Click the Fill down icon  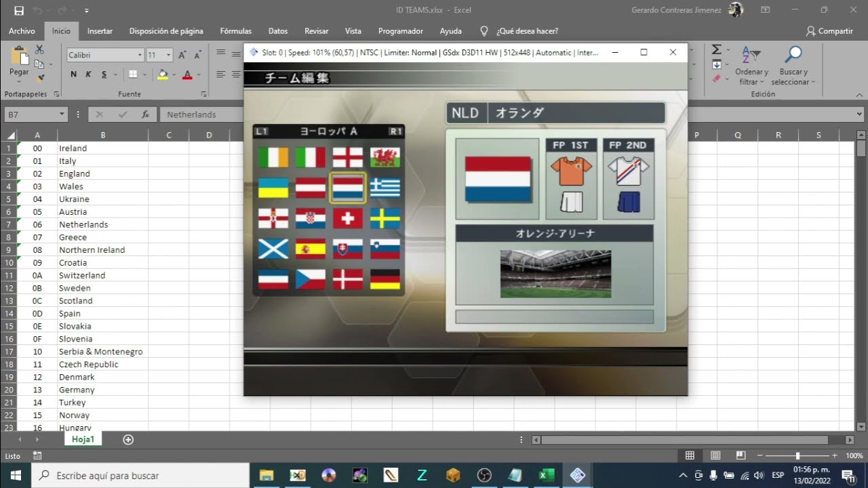pos(716,64)
